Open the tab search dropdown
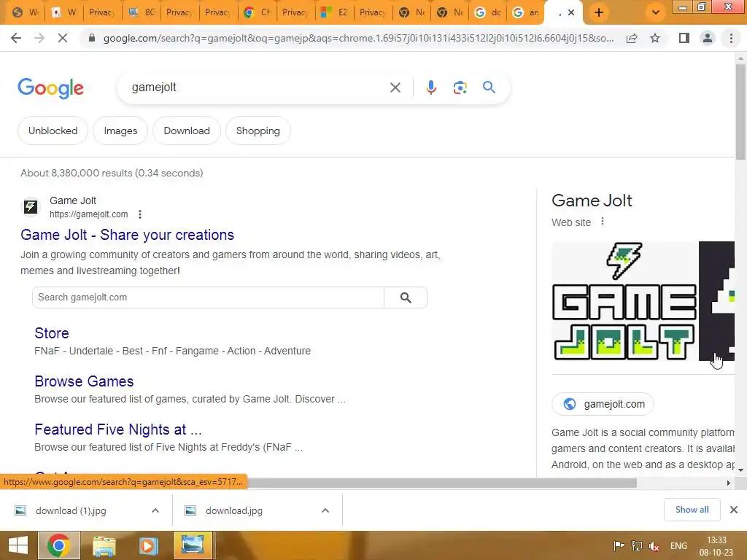Screen dimensions: 747x560 click(x=656, y=13)
